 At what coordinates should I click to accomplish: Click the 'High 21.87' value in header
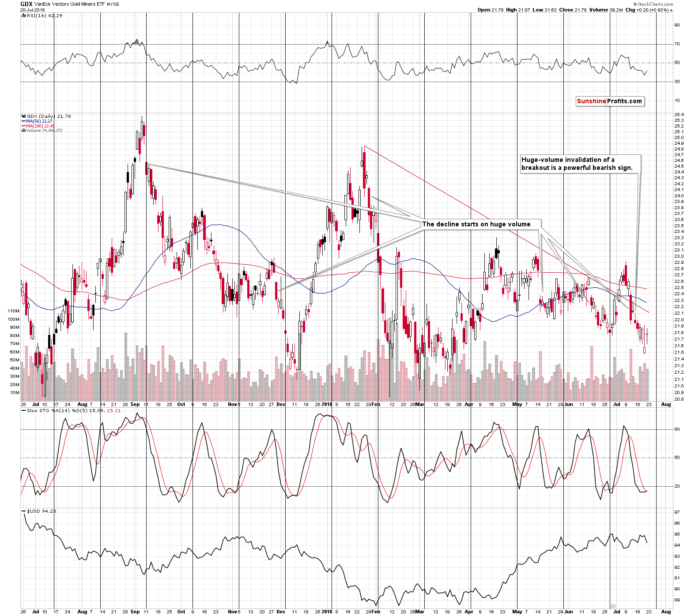point(517,10)
